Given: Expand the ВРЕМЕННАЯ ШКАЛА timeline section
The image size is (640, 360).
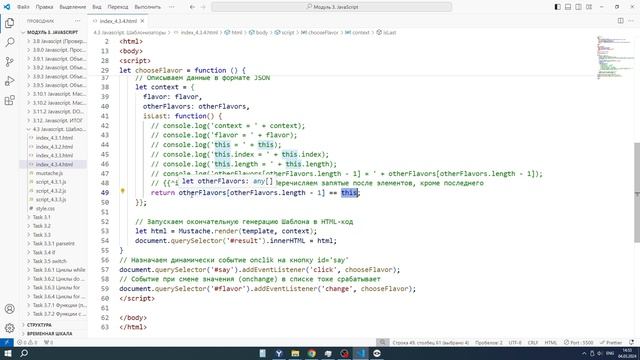Looking at the screenshot, I should pyautogui.click(x=49, y=333).
